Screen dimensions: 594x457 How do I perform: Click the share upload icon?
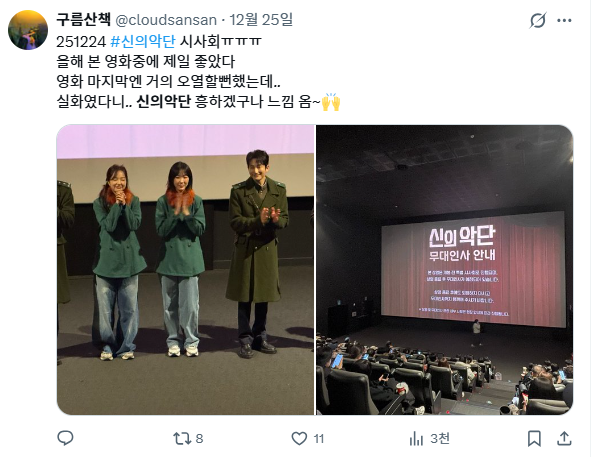tap(564, 438)
